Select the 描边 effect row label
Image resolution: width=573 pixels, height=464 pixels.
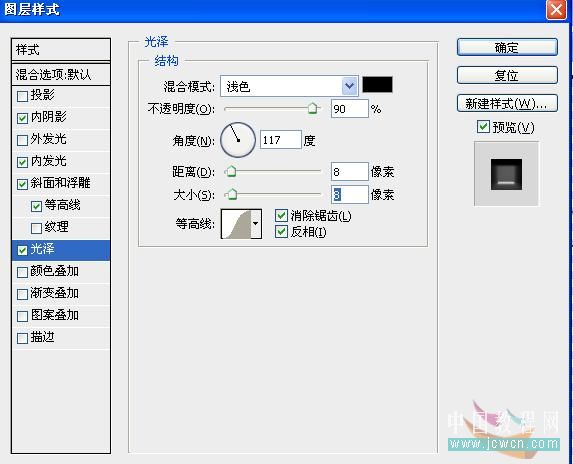coord(43,337)
